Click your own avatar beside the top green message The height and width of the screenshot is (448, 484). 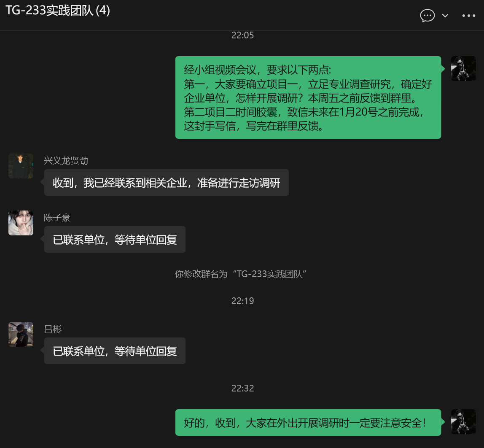click(x=463, y=68)
